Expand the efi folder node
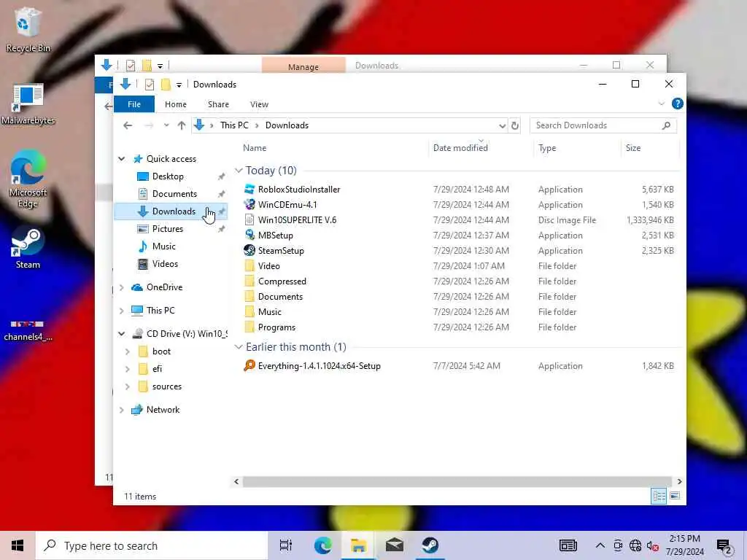Screen dimensions: 747x560 coord(127,368)
